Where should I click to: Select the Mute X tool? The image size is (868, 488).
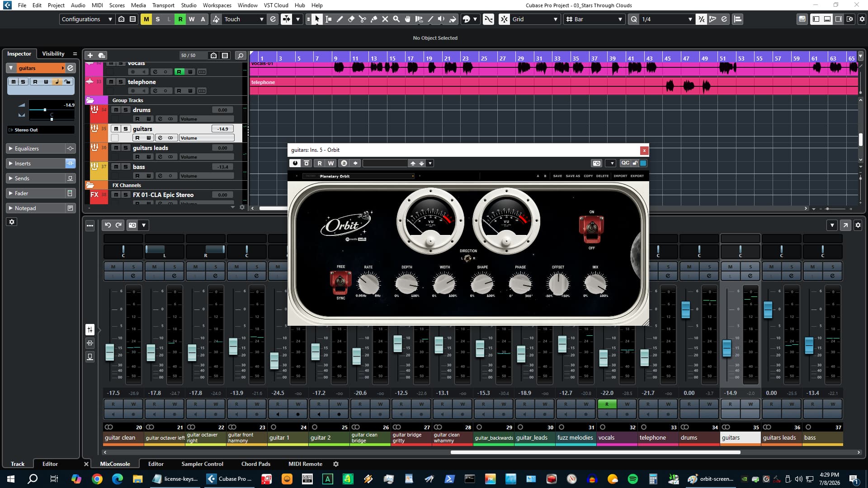click(x=385, y=19)
